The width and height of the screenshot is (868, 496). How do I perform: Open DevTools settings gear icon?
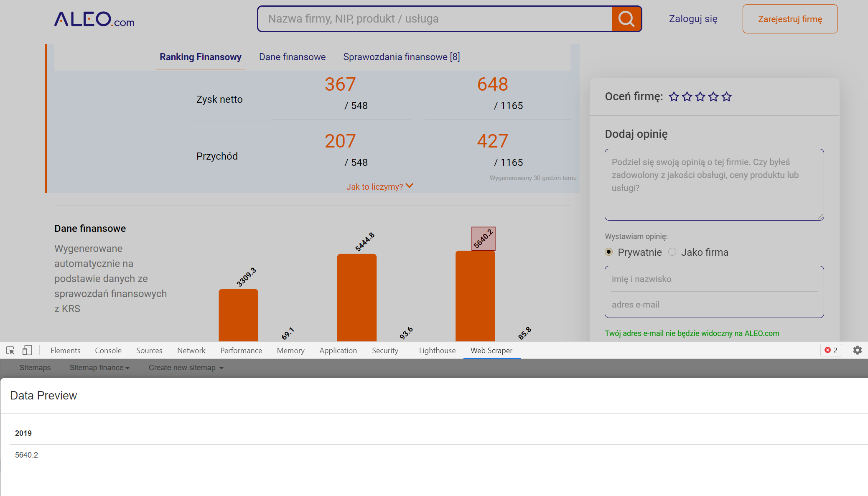point(858,351)
